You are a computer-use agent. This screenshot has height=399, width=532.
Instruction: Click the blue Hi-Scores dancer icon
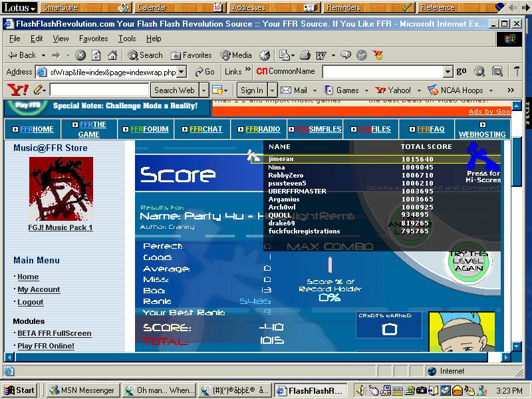click(x=482, y=156)
